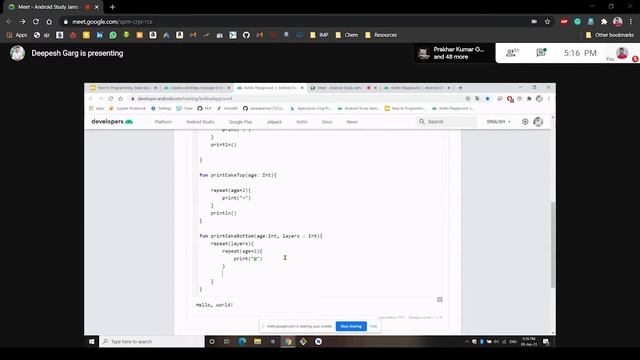Open the Meet chat panel
The height and width of the screenshot is (360, 640).
[541, 52]
